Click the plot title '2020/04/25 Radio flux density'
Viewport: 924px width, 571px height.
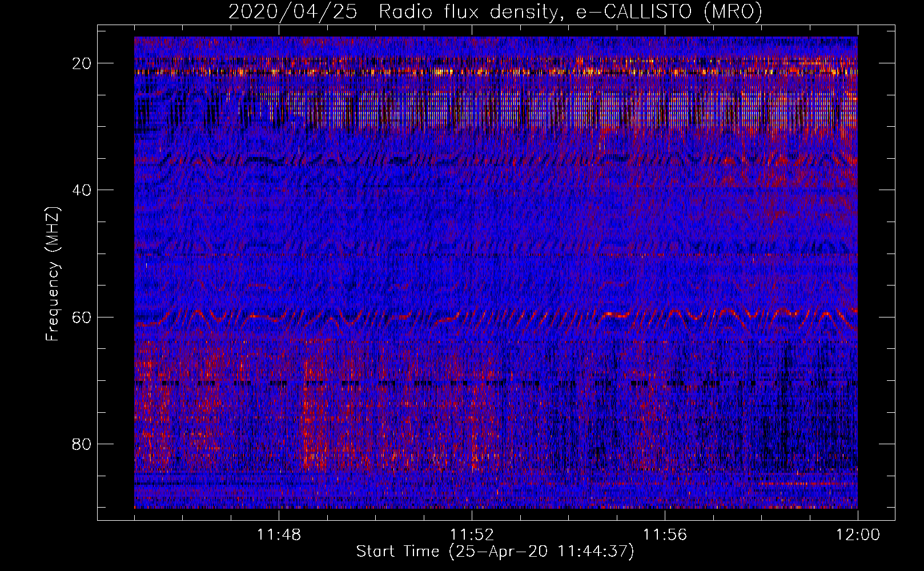point(495,11)
